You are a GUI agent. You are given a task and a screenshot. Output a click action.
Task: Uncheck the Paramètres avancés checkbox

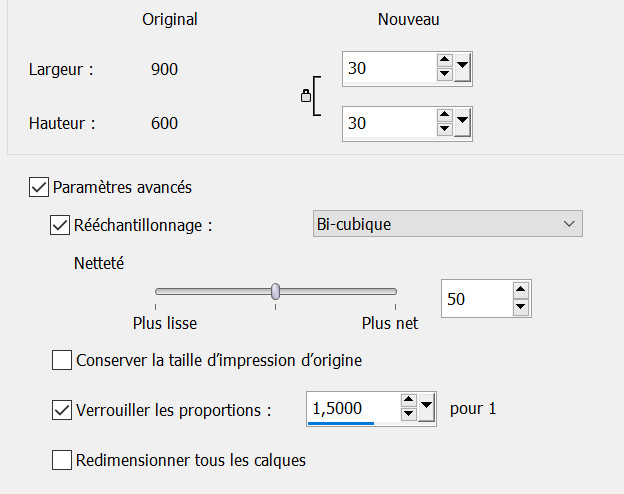click(39, 186)
